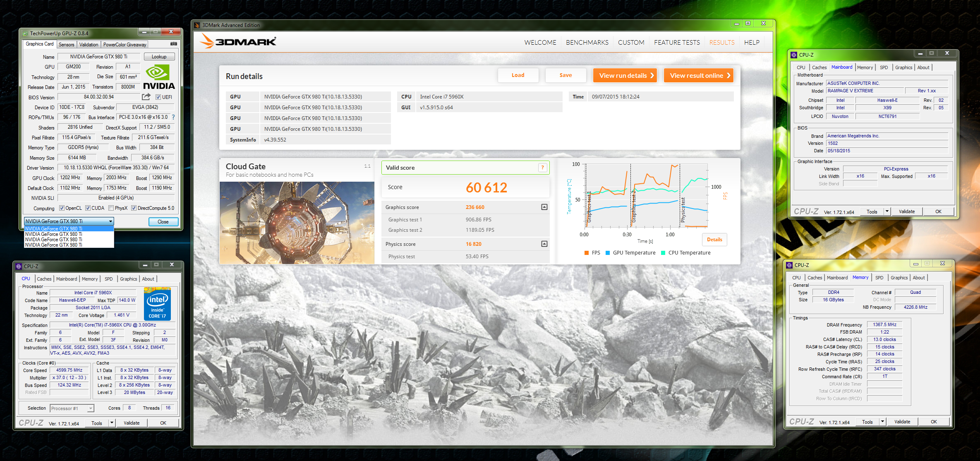
Task: Click the performance chart area
Action: [x=647, y=196]
